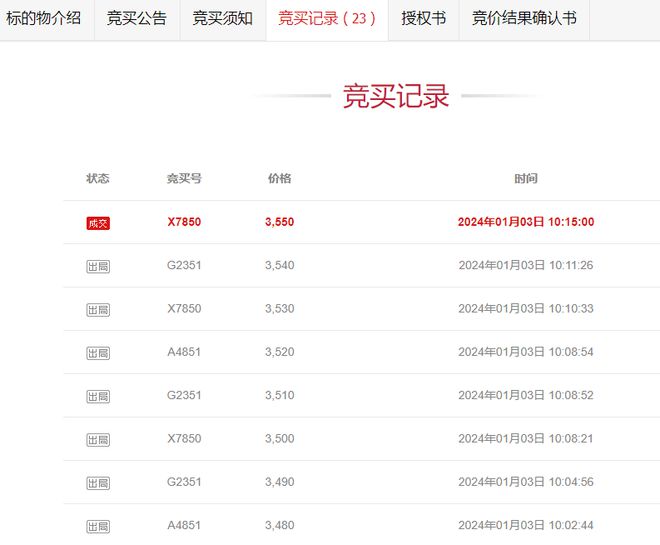Click the time 2024年01月03日 10:11:26

point(526,265)
